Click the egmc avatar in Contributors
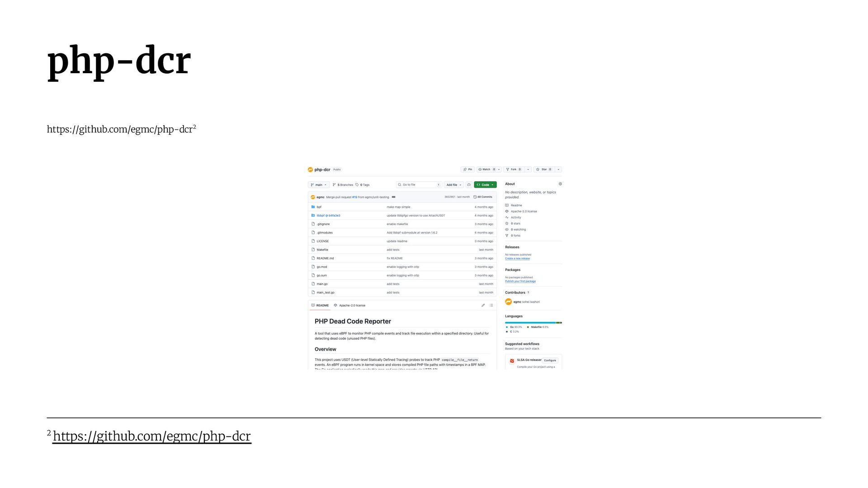This screenshot has width=868, height=488. [x=508, y=302]
